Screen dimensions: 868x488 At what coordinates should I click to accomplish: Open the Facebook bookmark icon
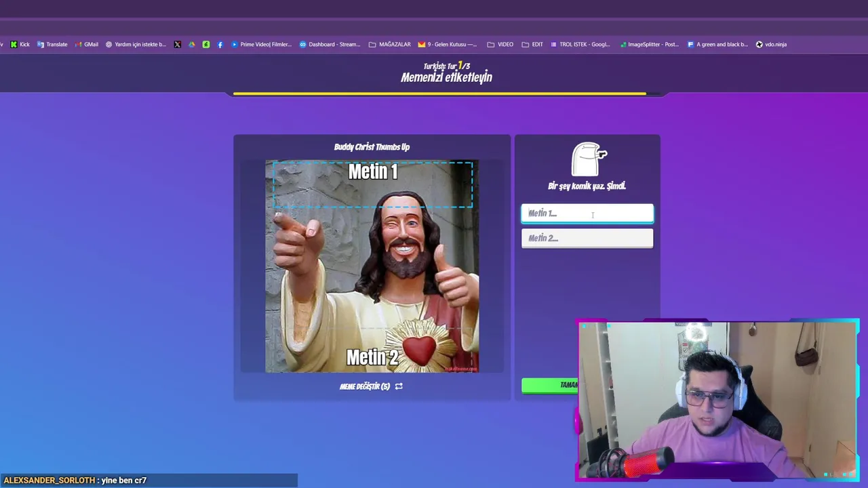pos(220,44)
